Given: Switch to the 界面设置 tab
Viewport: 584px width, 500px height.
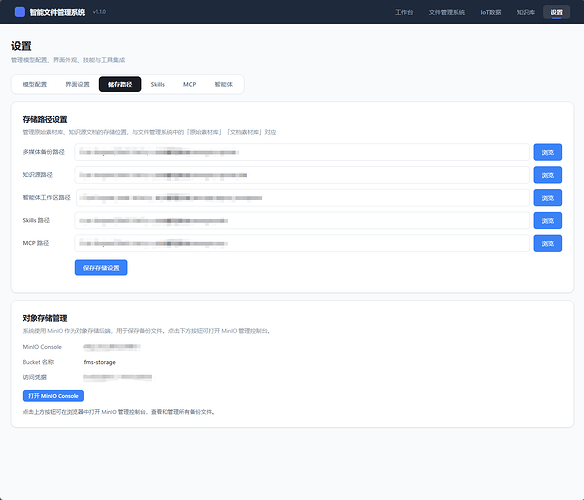Looking at the screenshot, I should coord(77,84).
